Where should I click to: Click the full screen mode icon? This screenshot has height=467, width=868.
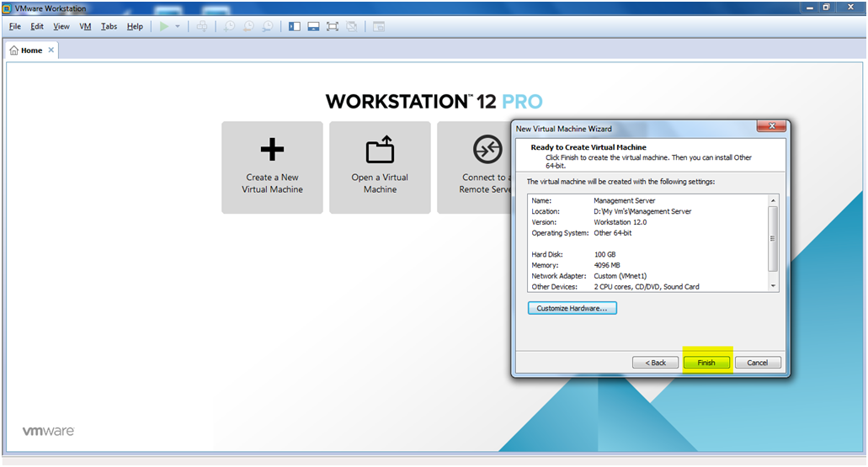pyautogui.click(x=333, y=27)
